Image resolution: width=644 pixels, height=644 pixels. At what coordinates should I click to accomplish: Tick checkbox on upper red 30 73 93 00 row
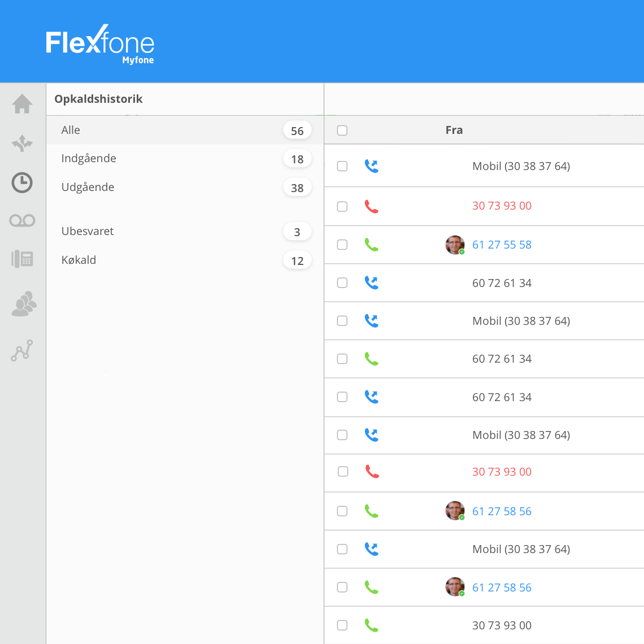point(342,206)
